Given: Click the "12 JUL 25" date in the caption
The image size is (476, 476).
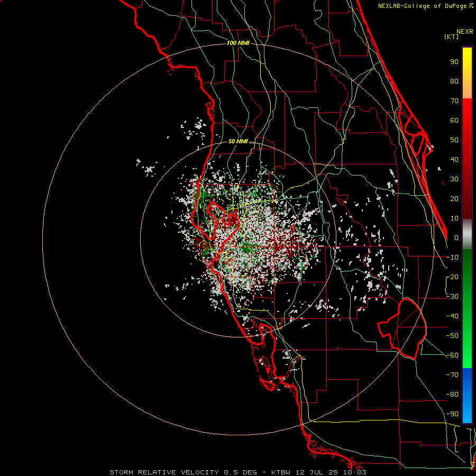Looking at the screenshot, I should click(x=318, y=472).
